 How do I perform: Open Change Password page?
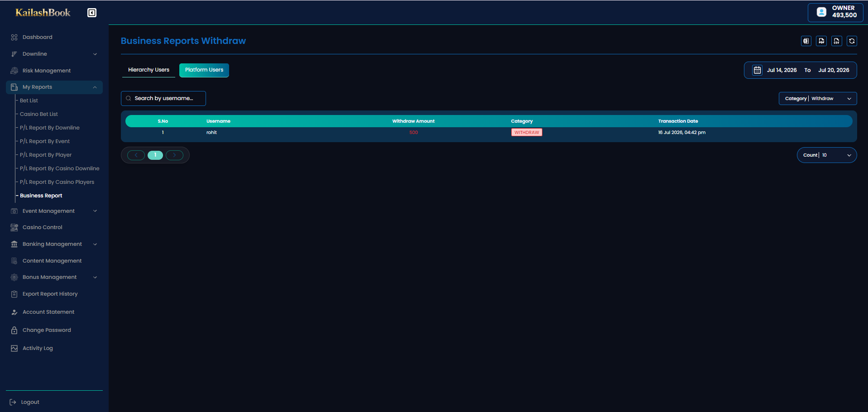47,330
